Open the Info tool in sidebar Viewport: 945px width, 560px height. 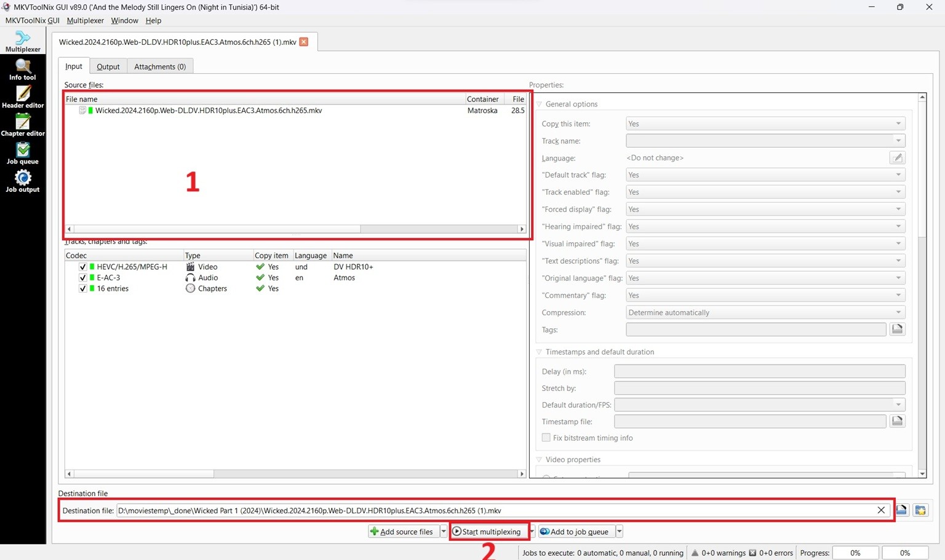point(23,69)
